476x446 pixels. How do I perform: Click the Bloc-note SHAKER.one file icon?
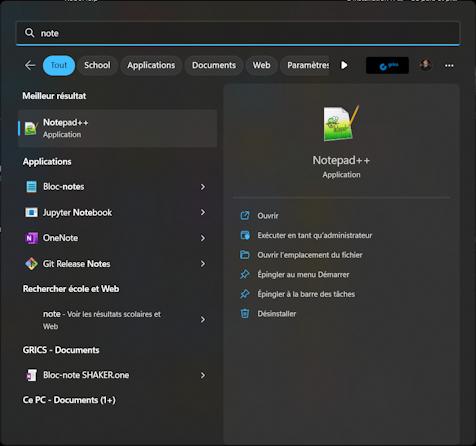31,375
